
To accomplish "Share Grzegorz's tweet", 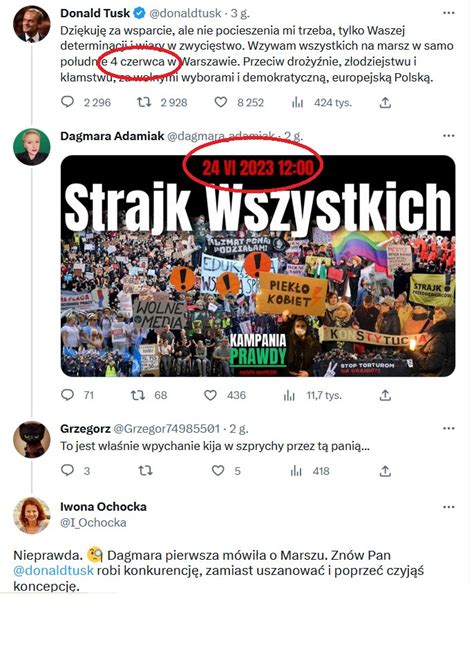I will (x=385, y=470).
